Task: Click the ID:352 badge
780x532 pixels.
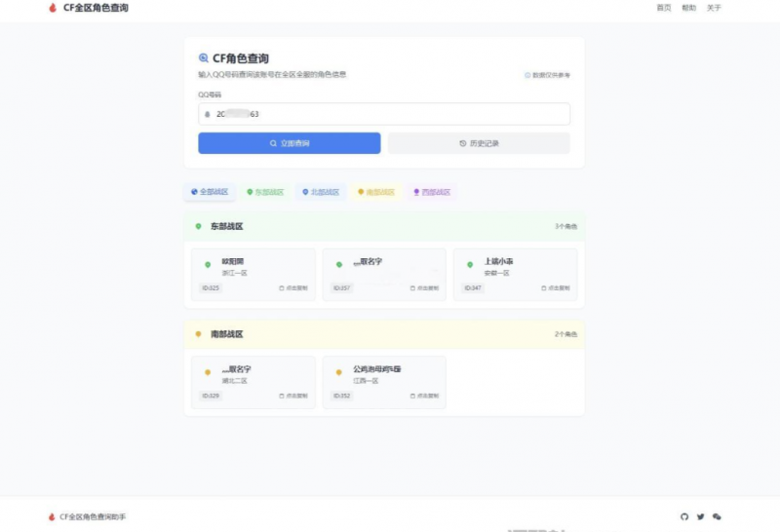Action: (342, 396)
